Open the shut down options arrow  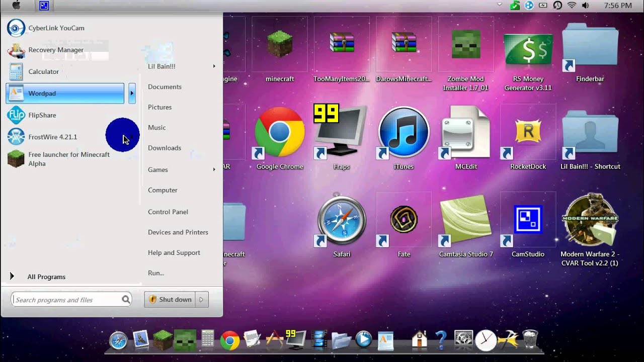tap(202, 300)
